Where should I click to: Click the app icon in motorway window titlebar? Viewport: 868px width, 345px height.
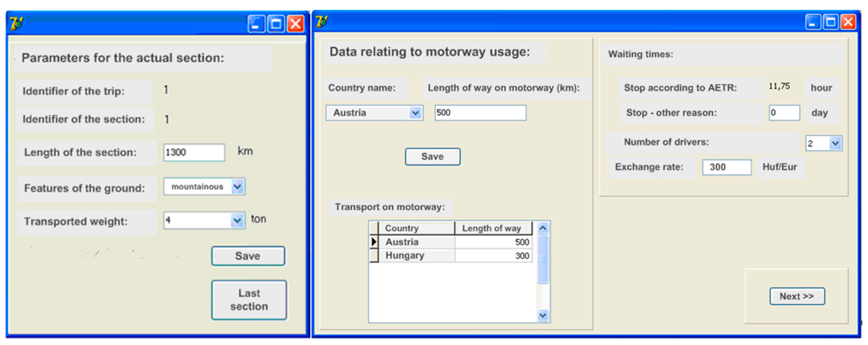pos(322,22)
